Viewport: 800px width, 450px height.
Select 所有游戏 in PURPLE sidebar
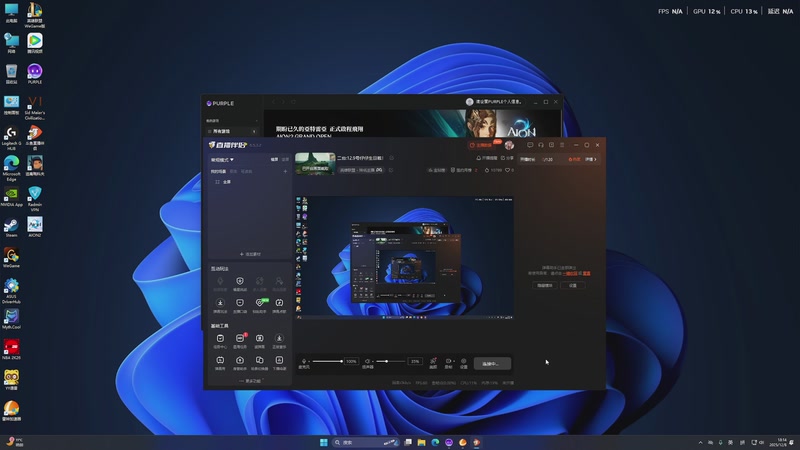(232, 131)
